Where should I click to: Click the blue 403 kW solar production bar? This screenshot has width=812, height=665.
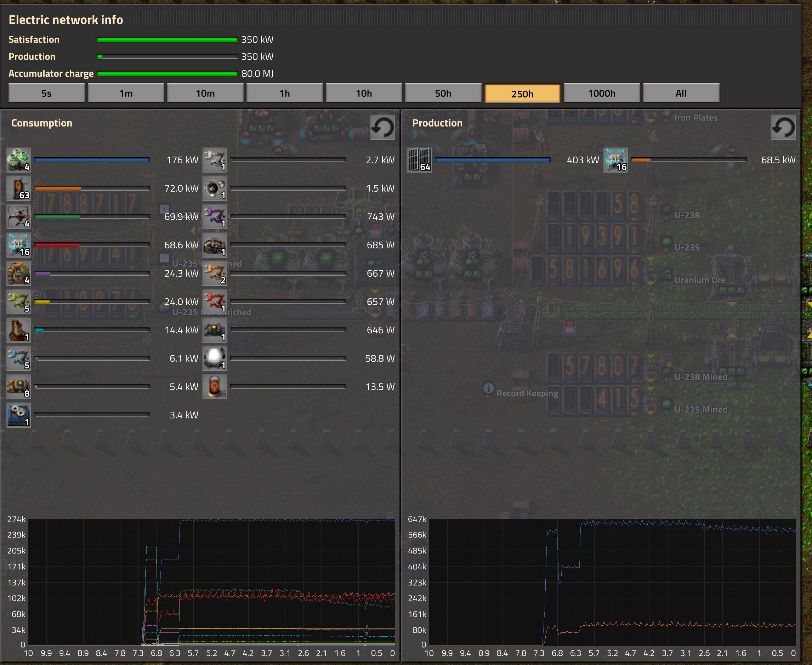(x=493, y=160)
